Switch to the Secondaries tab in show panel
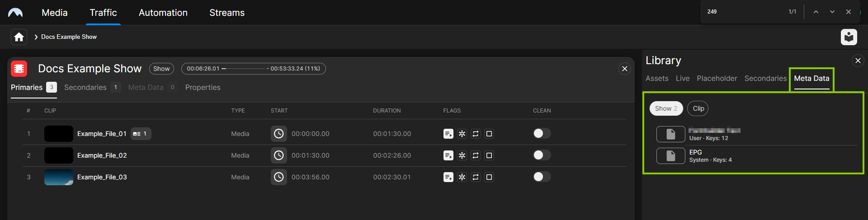Screen dimensions: 868x220 [85, 87]
